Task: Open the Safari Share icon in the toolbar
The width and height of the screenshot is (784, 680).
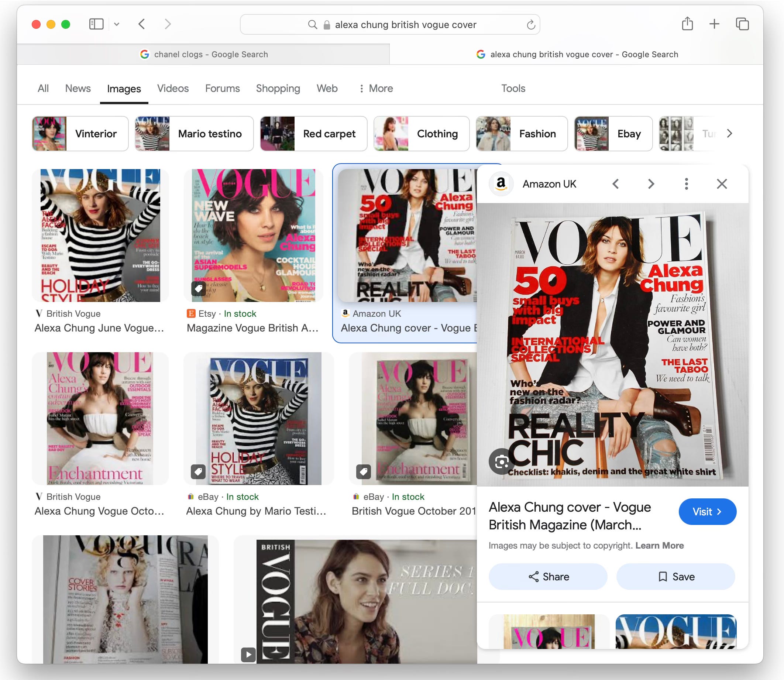Action: pos(687,24)
